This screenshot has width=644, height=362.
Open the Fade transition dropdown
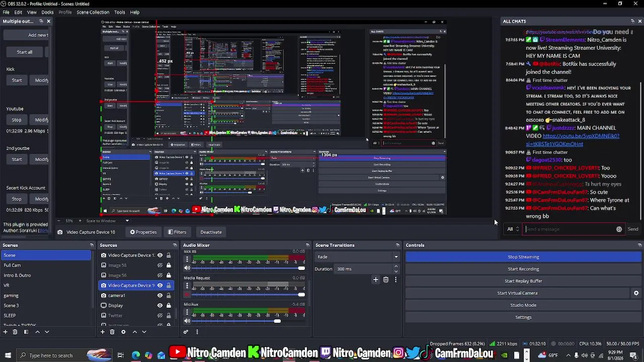click(357, 257)
